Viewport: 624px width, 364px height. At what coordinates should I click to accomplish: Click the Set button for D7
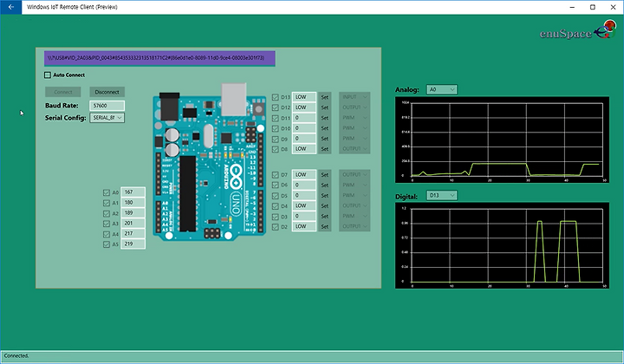click(325, 175)
